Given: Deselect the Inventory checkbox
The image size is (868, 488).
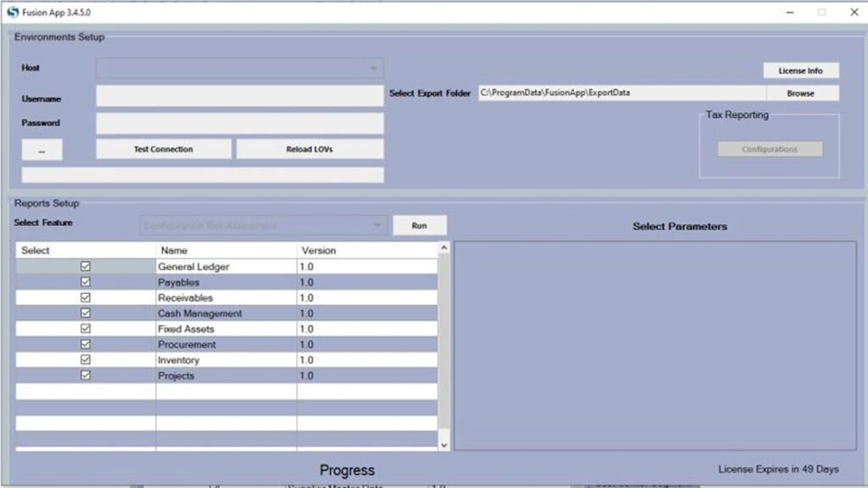Looking at the screenshot, I should point(86,360).
